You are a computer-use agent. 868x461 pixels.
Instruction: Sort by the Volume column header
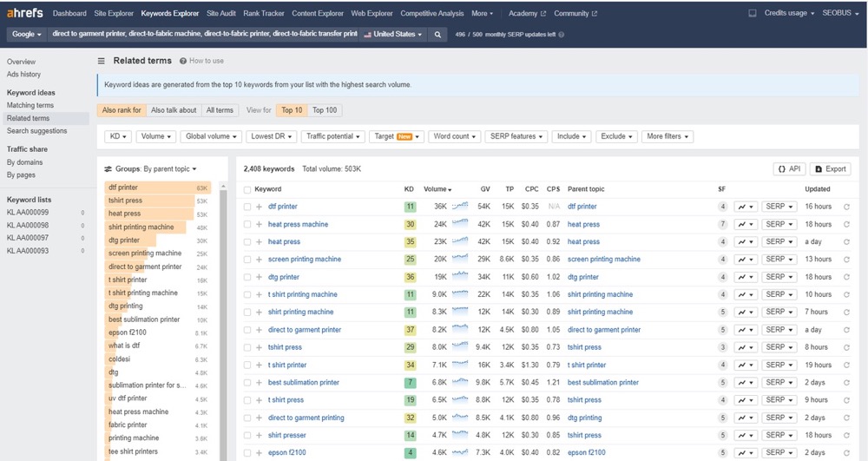pyautogui.click(x=437, y=189)
